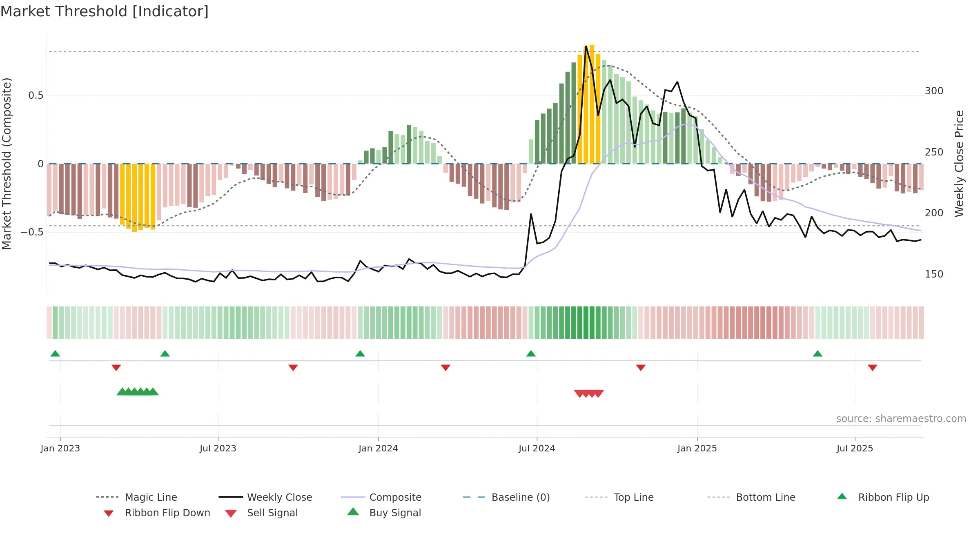The height and width of the screenshot is (551, 980).
Task: Click the green flip-up marker near May 2025
Action: [817, 353]
